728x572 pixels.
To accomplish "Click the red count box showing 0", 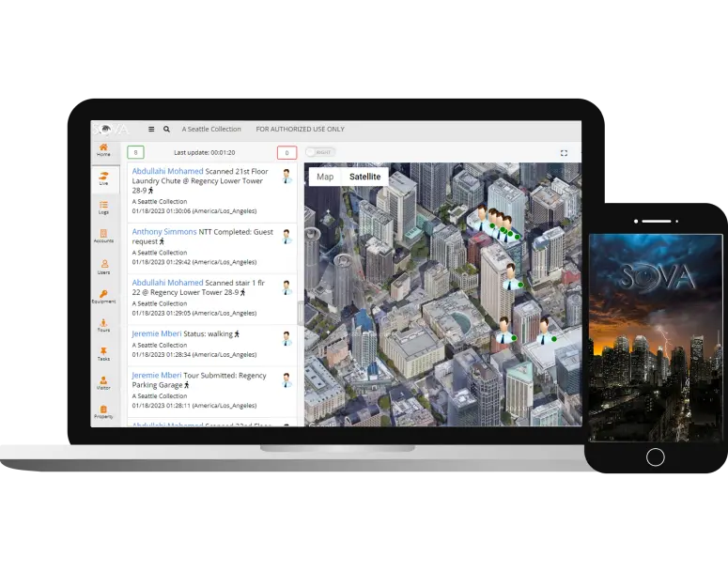I will point(287,152).
